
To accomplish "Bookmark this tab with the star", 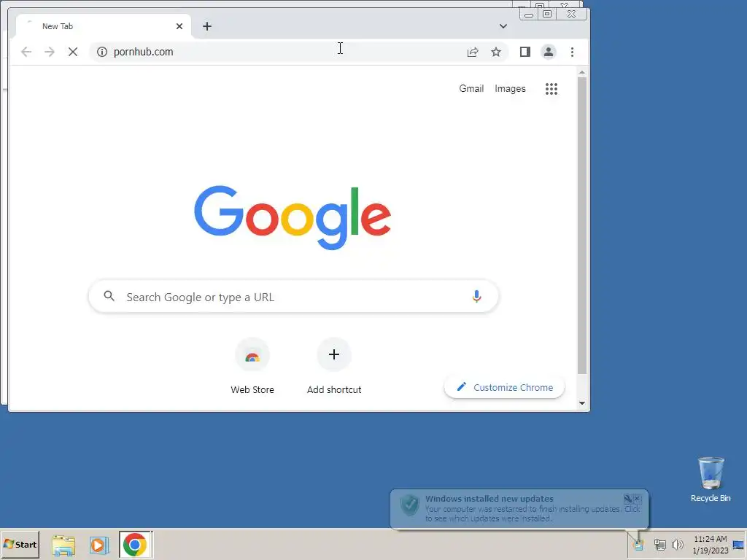I will pos(496,52).
